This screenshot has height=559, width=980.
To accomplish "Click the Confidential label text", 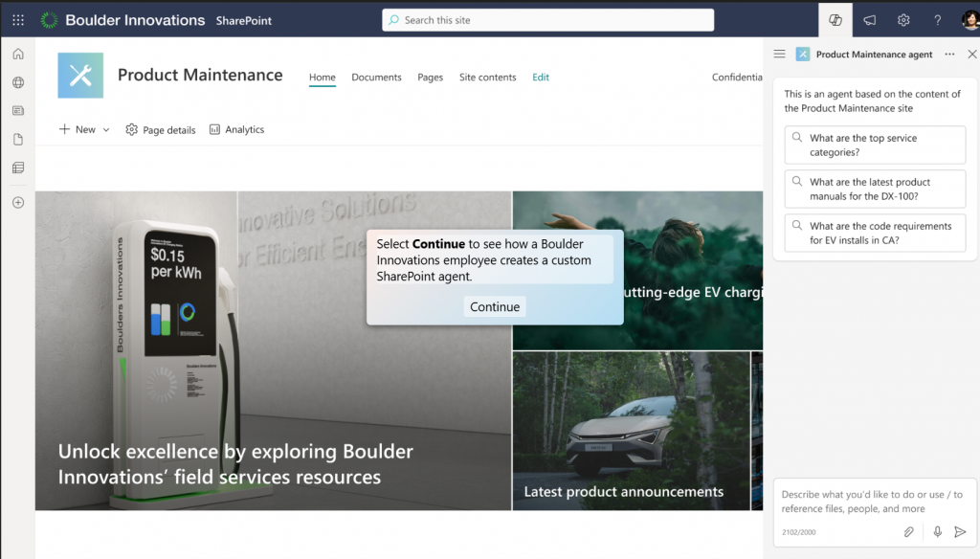I will tap(737, 77).
